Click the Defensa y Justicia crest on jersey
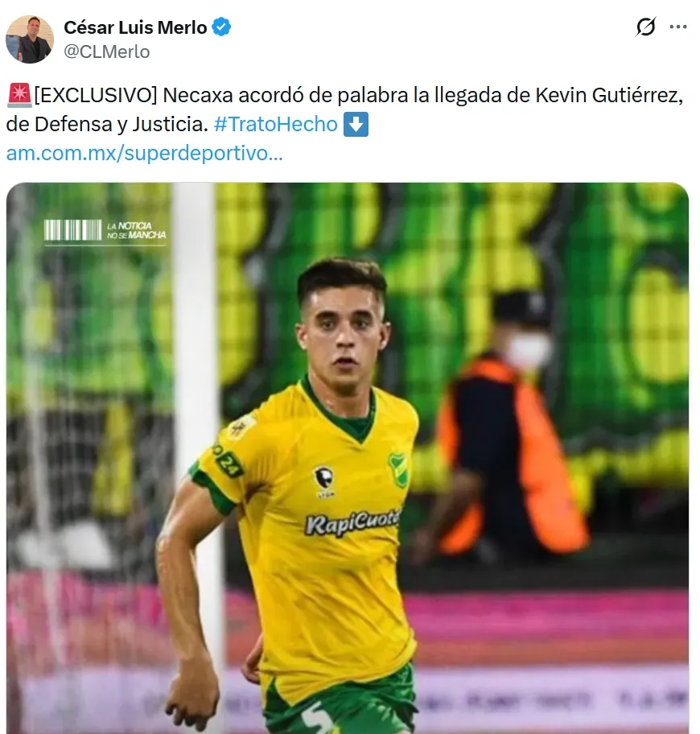This screenshot has width=700, height=734. (397, 470)
